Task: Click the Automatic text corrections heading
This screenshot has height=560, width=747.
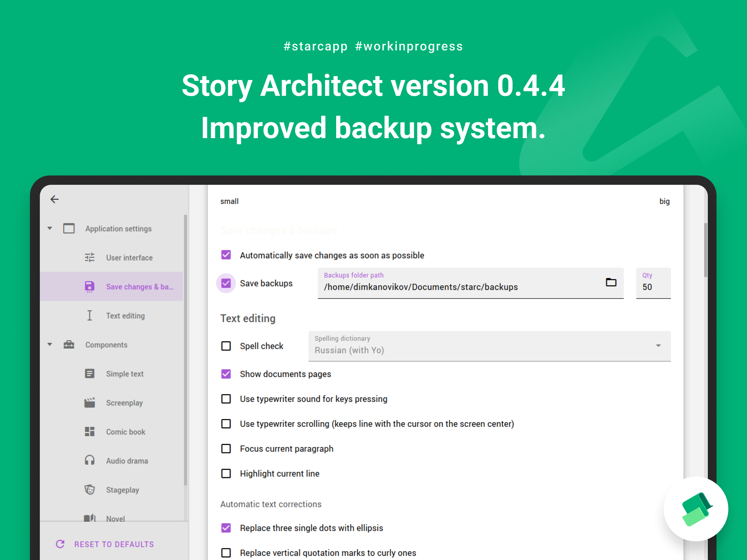Action: (271, 504)
